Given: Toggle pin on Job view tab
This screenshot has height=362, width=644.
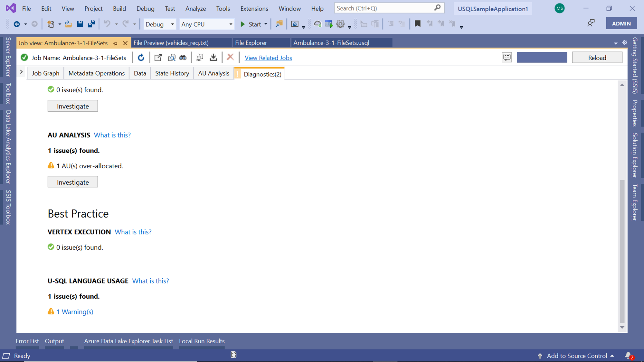Looking at the screenshot, I should click(x=115, y=43).
